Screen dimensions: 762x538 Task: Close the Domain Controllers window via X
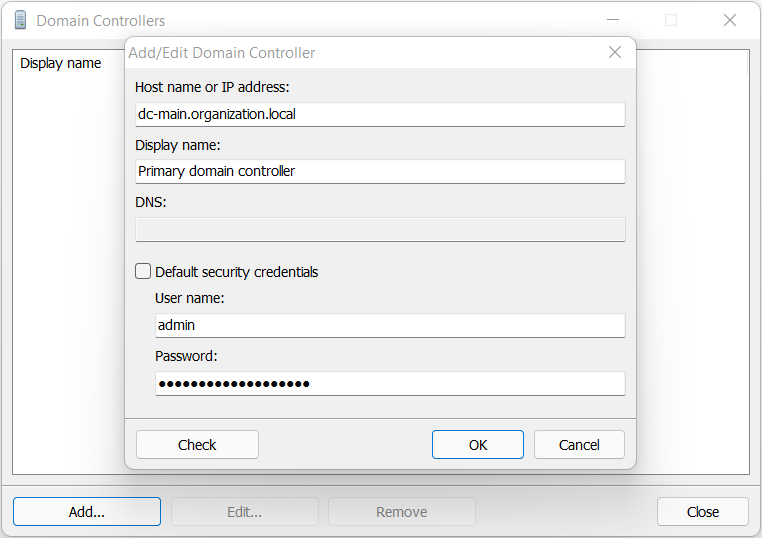coord(730,20)
